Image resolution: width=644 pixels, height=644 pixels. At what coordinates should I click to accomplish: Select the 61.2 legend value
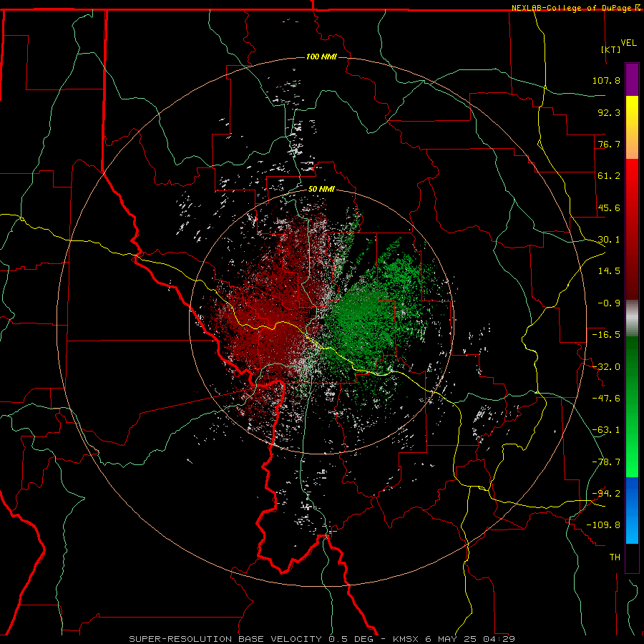pyautogui.click(x=609, y=176)
